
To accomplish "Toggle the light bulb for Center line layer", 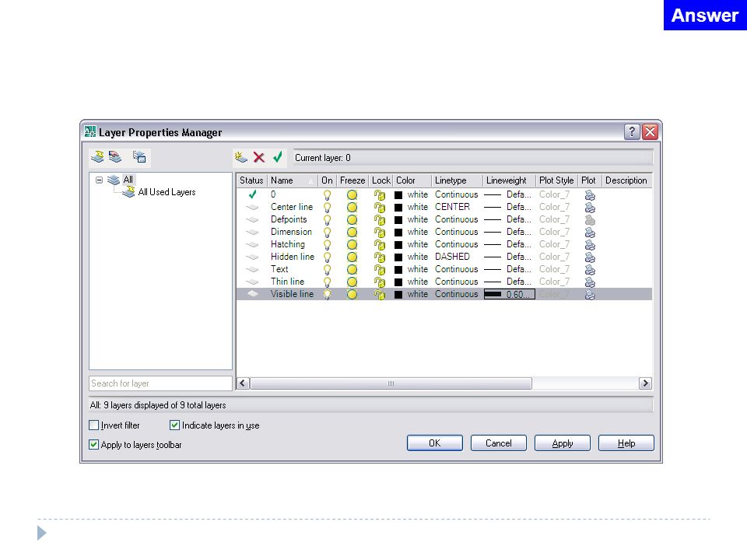I will click(327, 208).
